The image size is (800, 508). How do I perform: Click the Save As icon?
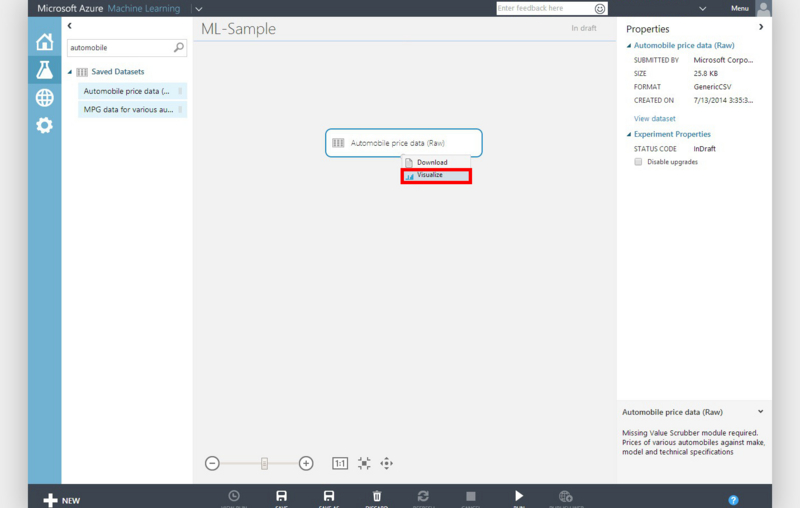pyautogui.click(x=329, y=496)
